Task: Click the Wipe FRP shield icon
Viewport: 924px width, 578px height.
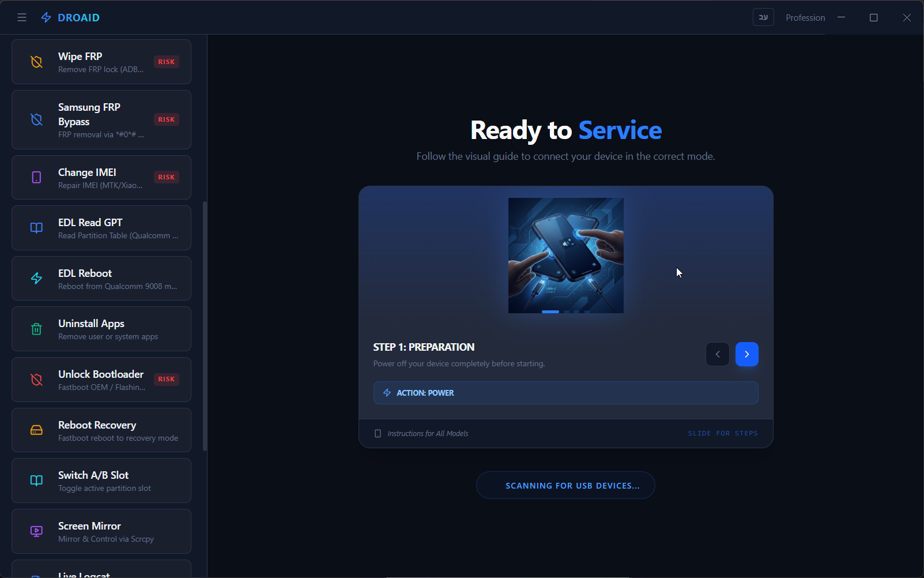Action: (x=36, y=62)
